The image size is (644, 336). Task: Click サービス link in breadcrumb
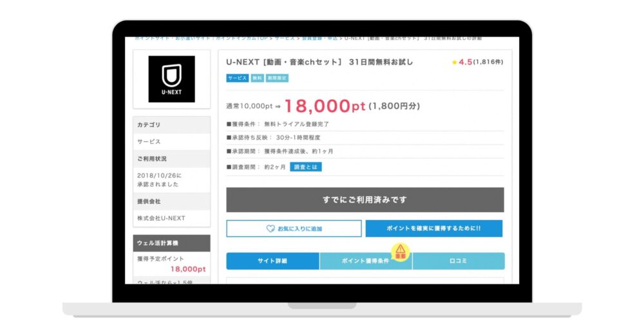285,38
